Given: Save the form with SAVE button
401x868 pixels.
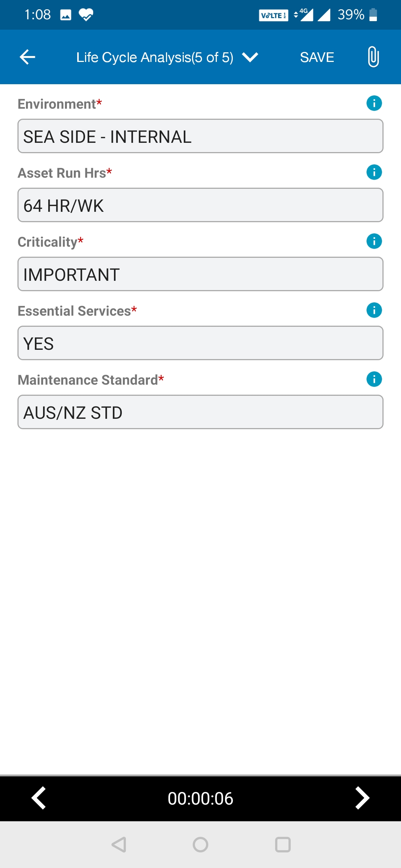Looking at the screenshot, I should pyautogui.click(x=317, y=57).
